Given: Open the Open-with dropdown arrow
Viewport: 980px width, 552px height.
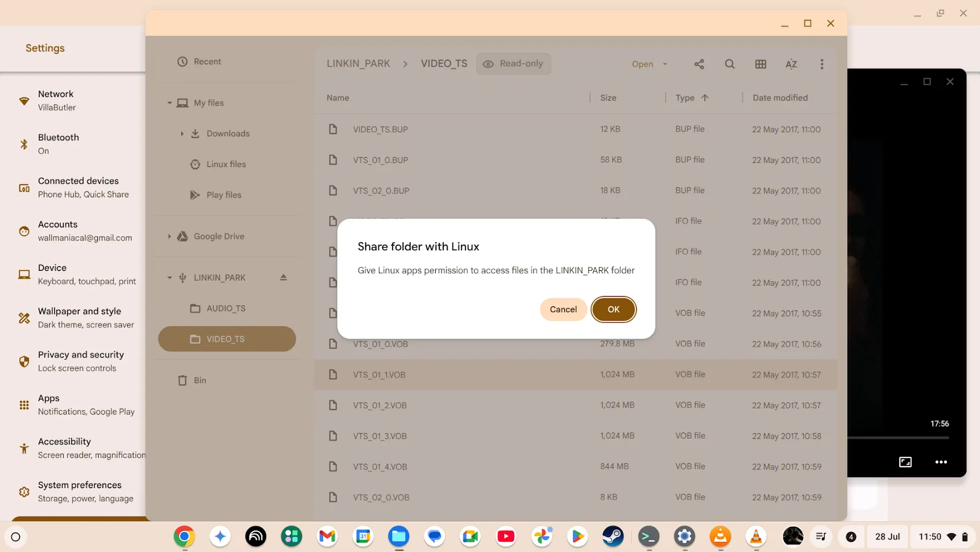Looking at the screenshot, I should coord(664,64).
